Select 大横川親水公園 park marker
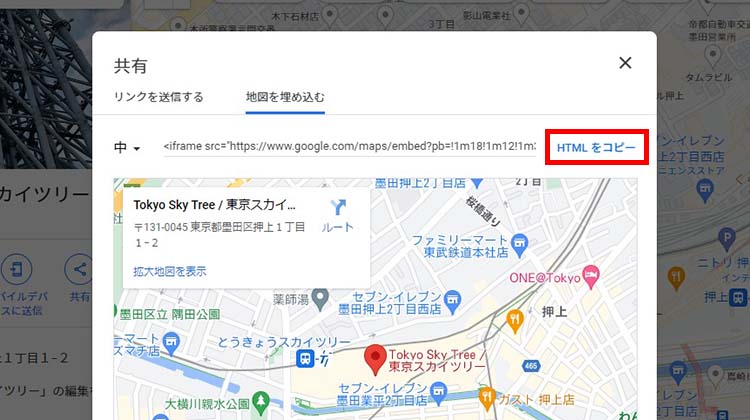This screenshot has height=420, width=750. pyautogui.click(x=261, y=403)
